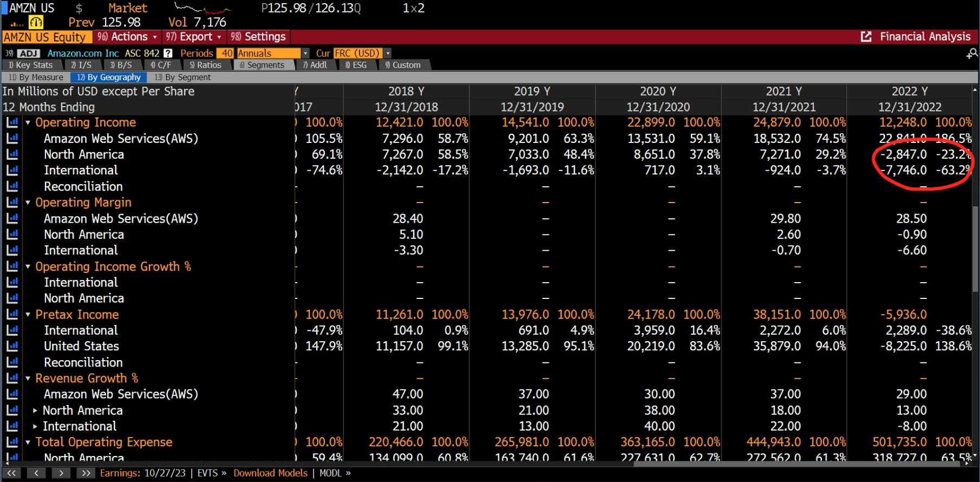980x482 pixels.
Task: Chart icon for Reconciliation under Pretax Income
Action: [x=12, y=362]
